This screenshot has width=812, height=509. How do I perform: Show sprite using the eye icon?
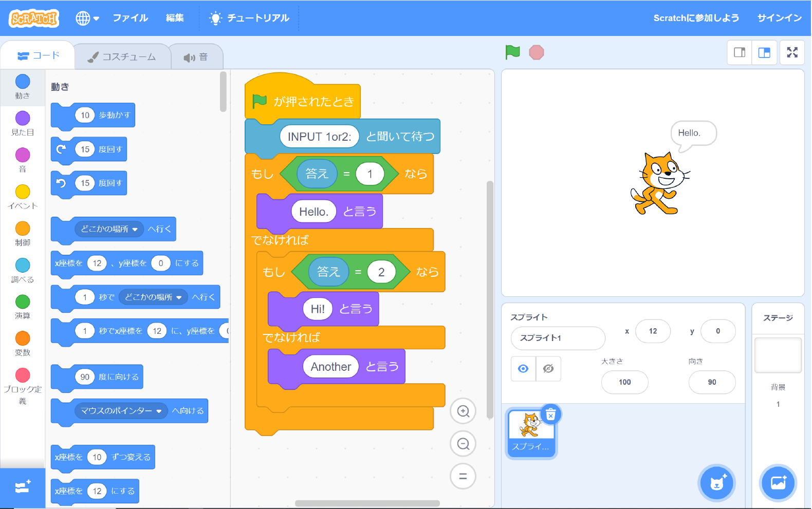point(523,369)
